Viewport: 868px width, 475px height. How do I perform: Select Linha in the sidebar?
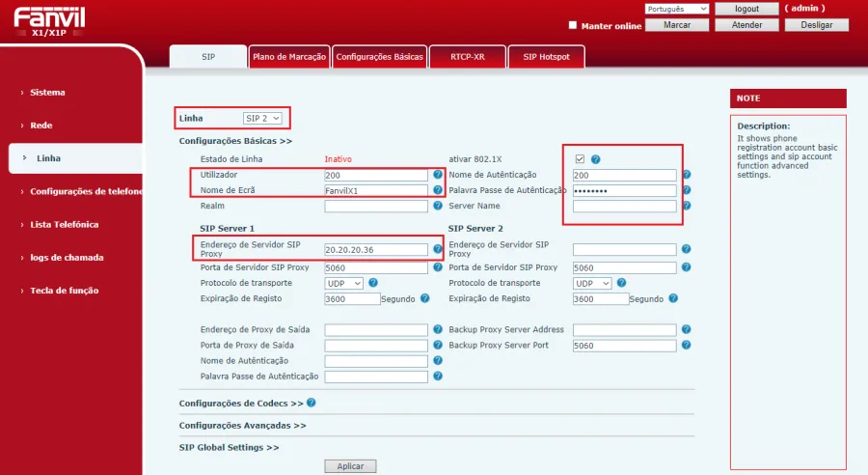tap(75, 158)
